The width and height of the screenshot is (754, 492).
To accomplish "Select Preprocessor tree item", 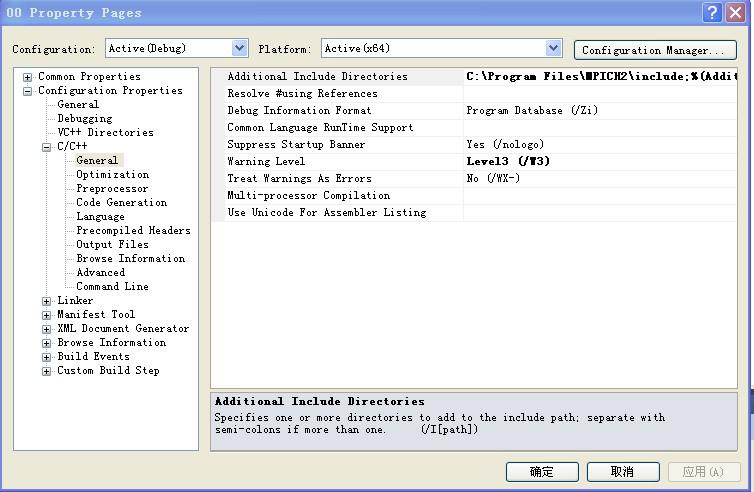I will [112, 188].
